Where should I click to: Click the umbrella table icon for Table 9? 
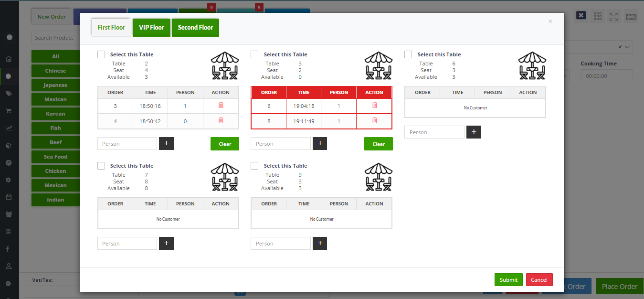(x=378, y=177)
